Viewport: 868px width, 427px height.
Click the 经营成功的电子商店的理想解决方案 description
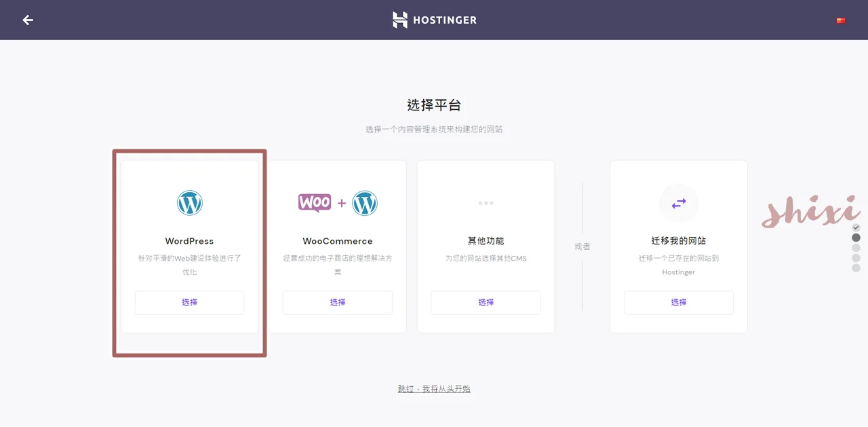338,265
